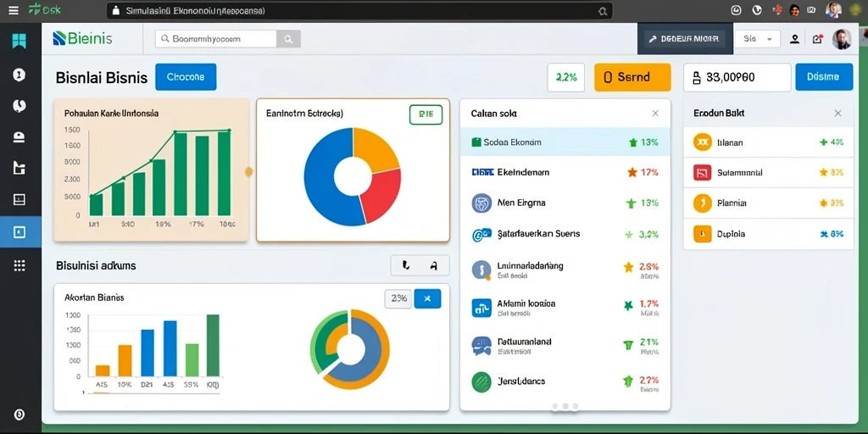Open the Sis dropdown
Viewport: 868px width, 434px height.
click(757, 39)
